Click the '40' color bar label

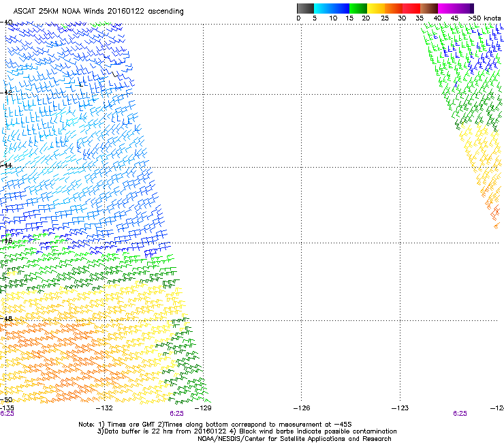coord(437,18)
